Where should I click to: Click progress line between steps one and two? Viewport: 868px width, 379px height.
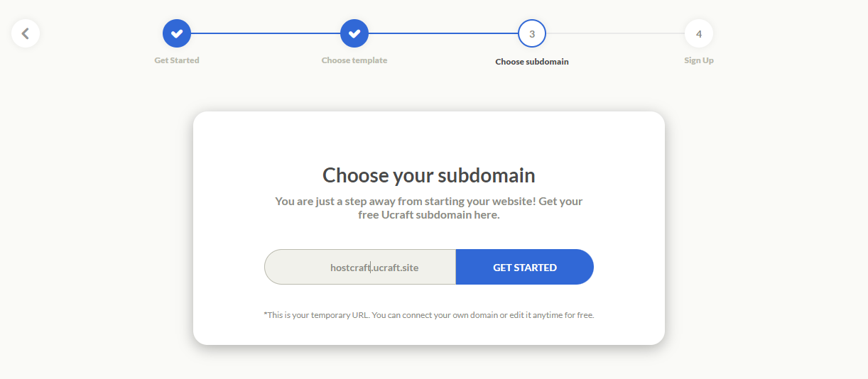click(x=266, y=33)
